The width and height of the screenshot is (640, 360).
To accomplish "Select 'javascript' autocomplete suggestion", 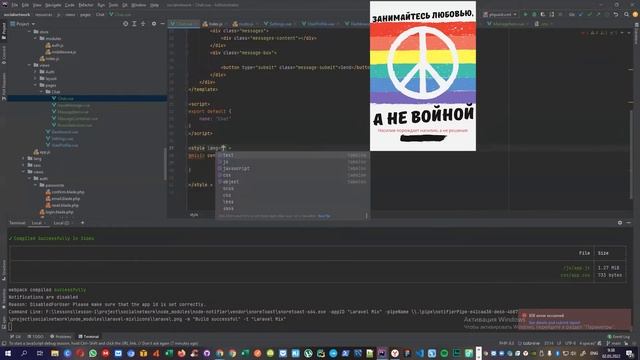I will pyautogui.click(x=293, y=169).
